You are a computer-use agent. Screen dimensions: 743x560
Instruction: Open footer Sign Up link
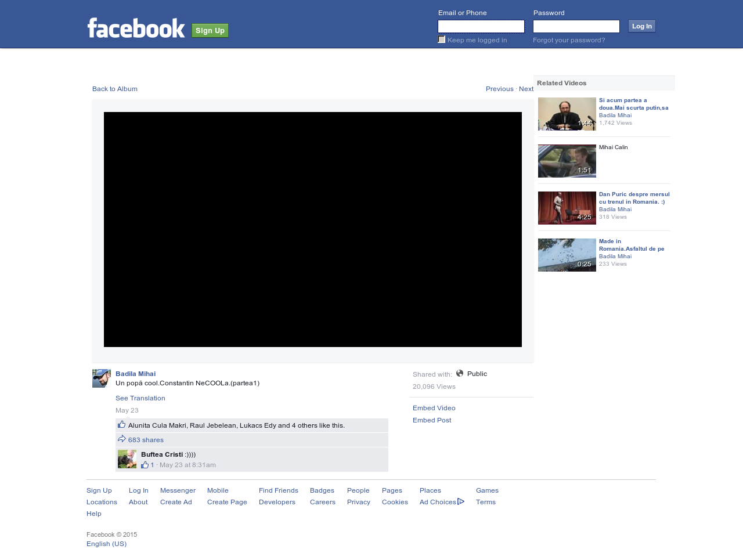tap(99, 490)
